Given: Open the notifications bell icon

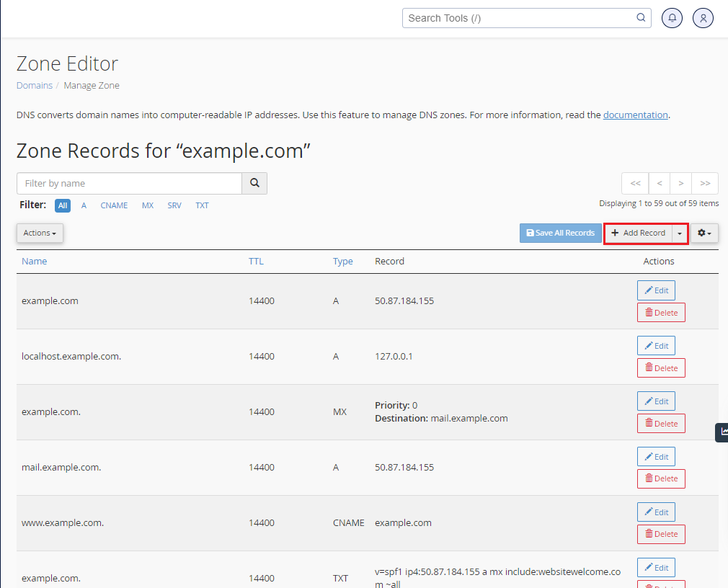Looking at the screenshot, I should (672, 18).
